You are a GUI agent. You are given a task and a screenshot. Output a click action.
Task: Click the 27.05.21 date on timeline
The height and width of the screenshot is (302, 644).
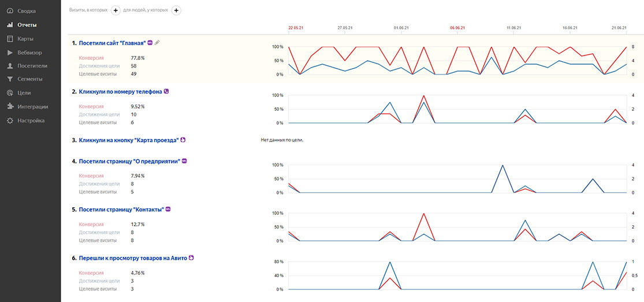(x=345, y=28)
